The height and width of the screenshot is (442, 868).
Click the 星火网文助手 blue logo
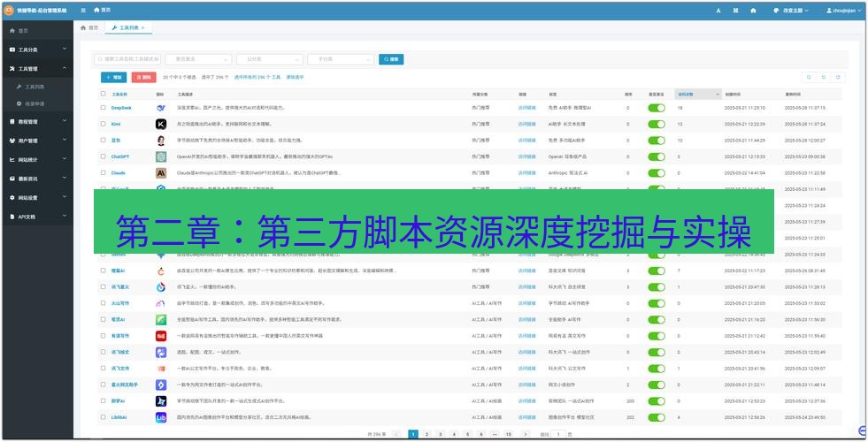coord(160,385)
